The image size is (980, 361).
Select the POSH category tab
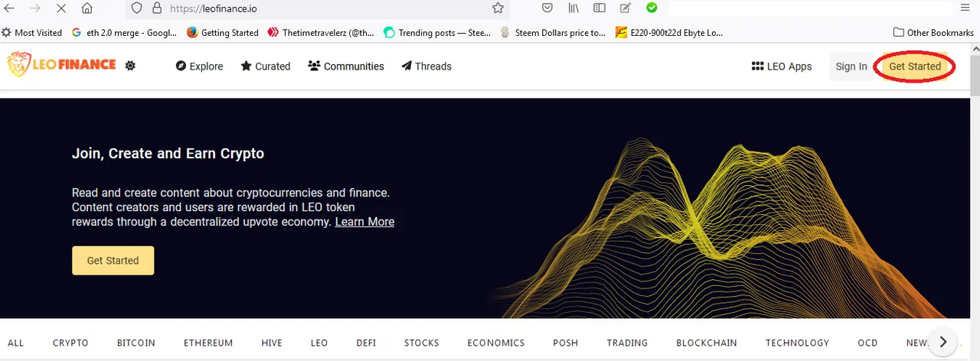[566, 343]
